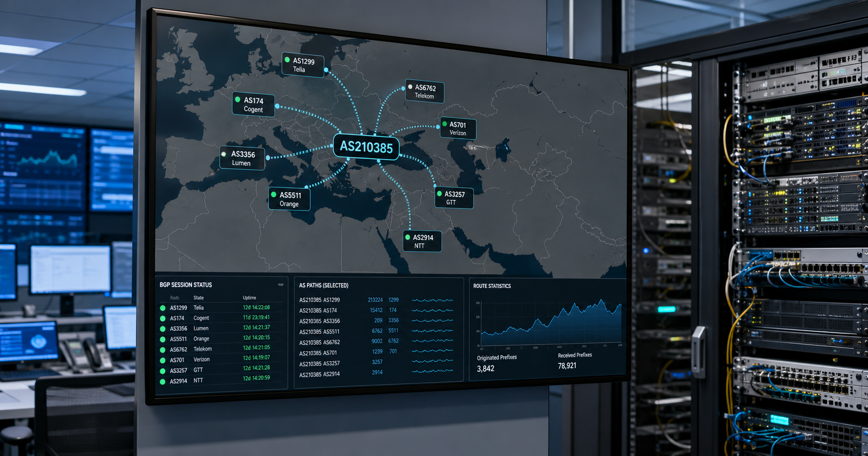Image resolution: width=868 pixels, height=456 pixels.
Task: Select the green indicator in the AS6762 session row
Action: point(162,350)
